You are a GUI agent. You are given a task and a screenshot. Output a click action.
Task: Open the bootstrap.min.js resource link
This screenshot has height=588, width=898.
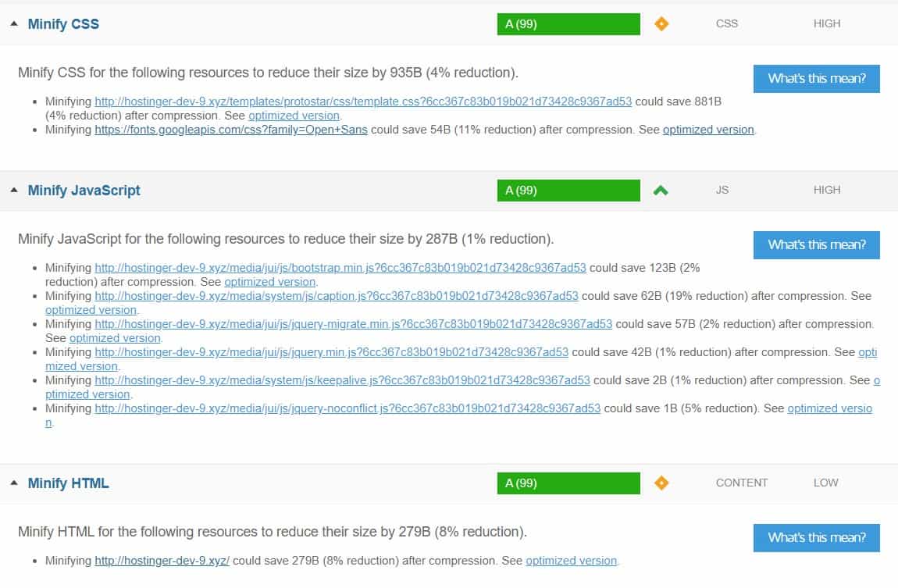340,267
